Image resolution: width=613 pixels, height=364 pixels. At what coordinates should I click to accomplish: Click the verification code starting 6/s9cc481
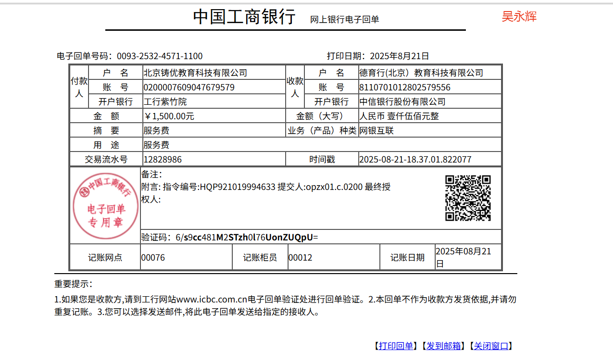pyautogui.click(x=247, y=237)
